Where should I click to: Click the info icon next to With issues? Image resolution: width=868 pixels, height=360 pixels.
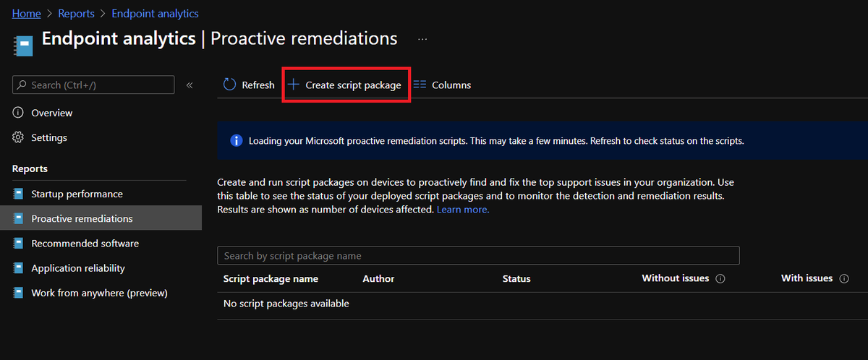pyautogui.click(x=844, y=279)
